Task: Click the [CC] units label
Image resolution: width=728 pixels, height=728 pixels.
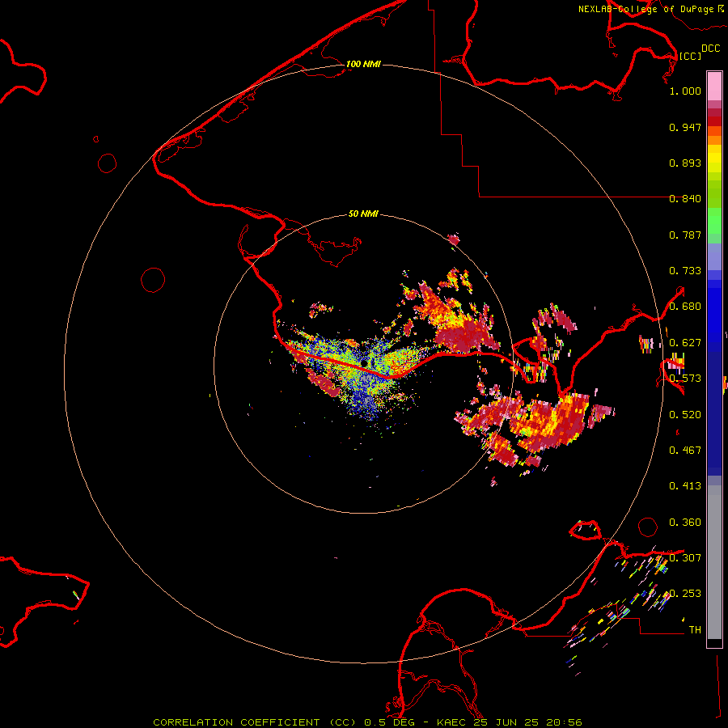Action: (x=690, y=56)
